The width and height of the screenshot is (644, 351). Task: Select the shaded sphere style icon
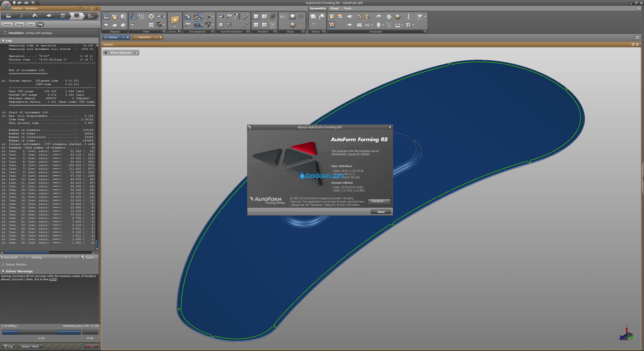pyautogui.click(x=292, y=17)
